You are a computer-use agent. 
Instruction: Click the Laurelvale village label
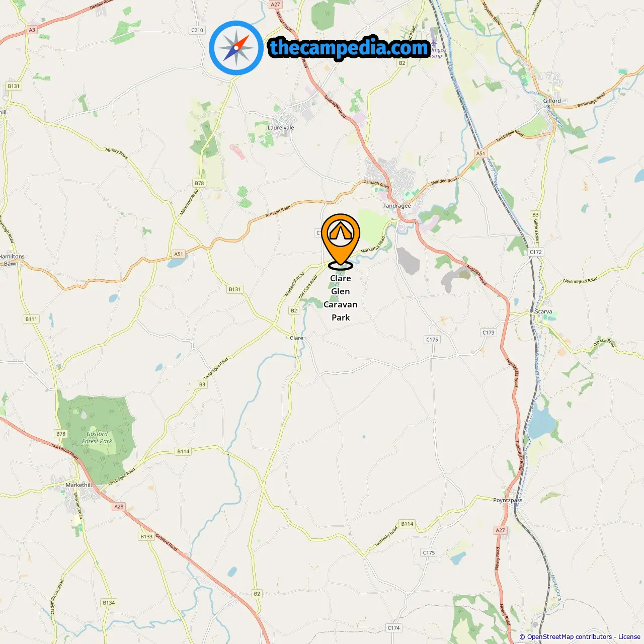pyautogui.click(x=281, y=127)
